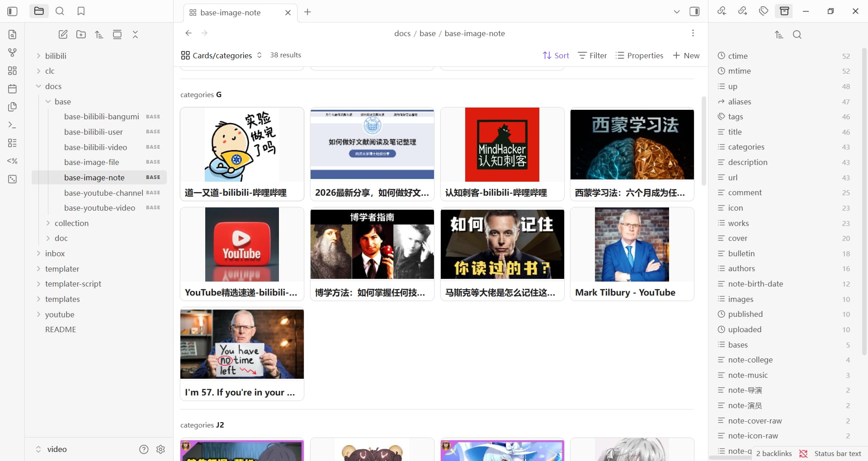Image resolution: width=868 pixels, height=461 pixels.
Task: Toggle the left sidebar
Action: (x=13, y=11)
